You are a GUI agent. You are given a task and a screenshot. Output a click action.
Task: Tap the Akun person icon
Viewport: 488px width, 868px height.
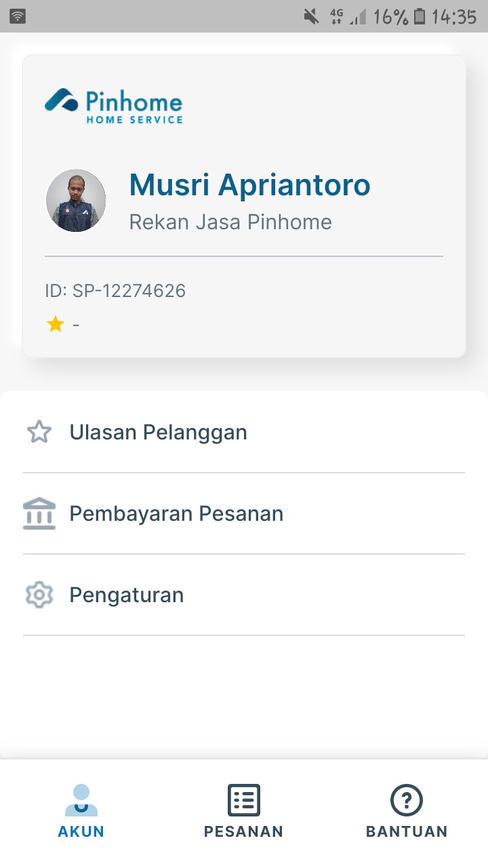click(x=81, y=800)
